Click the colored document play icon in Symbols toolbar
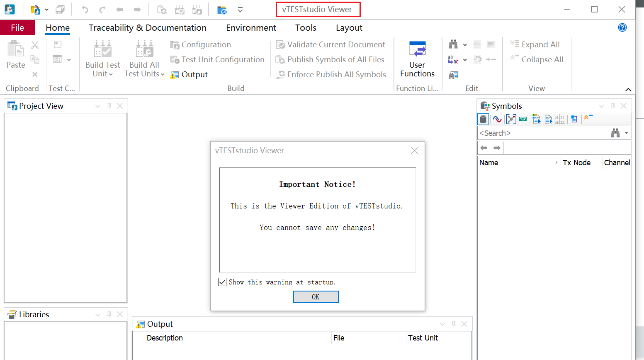This screenshot has height=360, width=644. click(x=536, y=119)
